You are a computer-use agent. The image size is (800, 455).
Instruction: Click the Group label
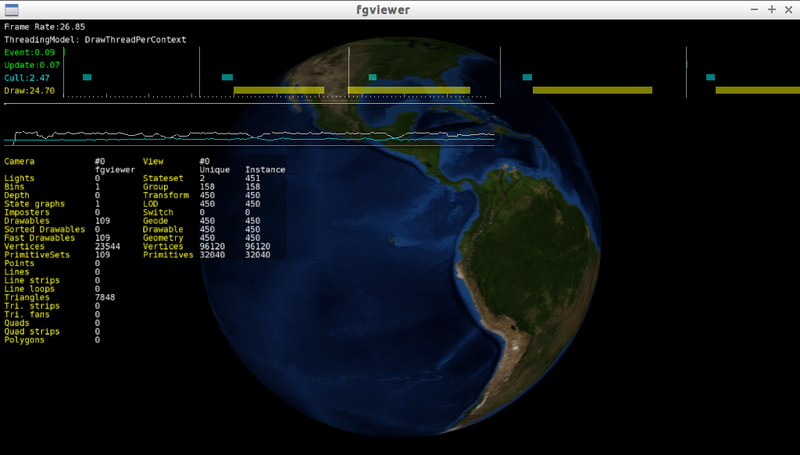(156, 187)
